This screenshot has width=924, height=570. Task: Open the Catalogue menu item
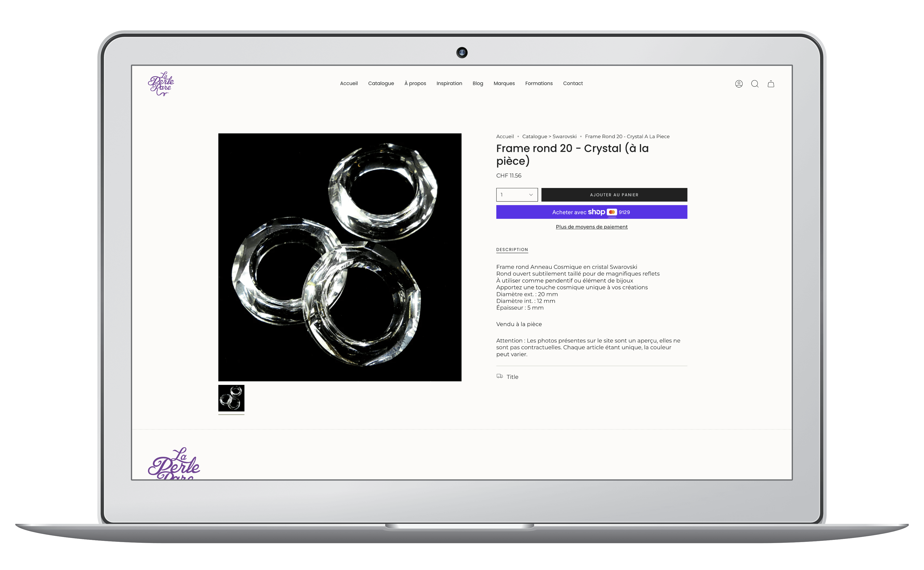381,83
